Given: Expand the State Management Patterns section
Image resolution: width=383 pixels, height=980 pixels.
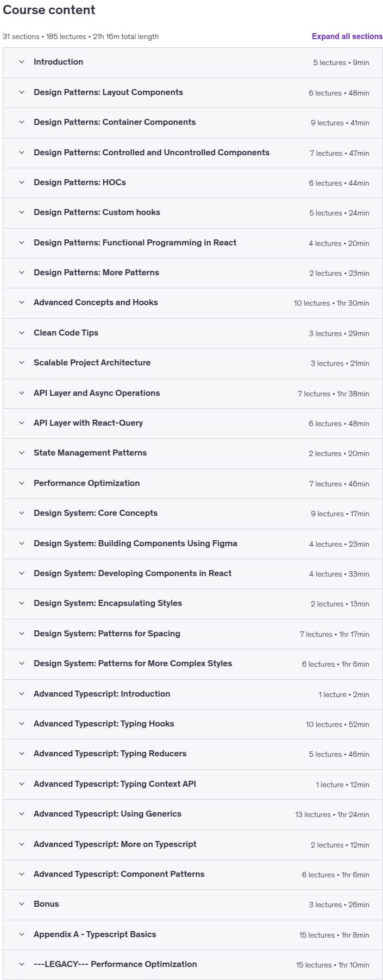Looking at the screenshot, I should click(x=193, y=453).
